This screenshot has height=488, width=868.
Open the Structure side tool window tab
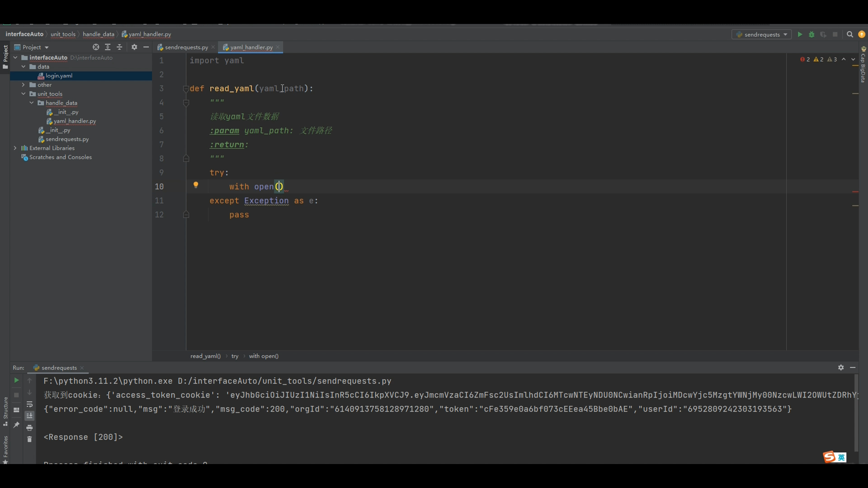pyautogui.click(x=5, y=411)
